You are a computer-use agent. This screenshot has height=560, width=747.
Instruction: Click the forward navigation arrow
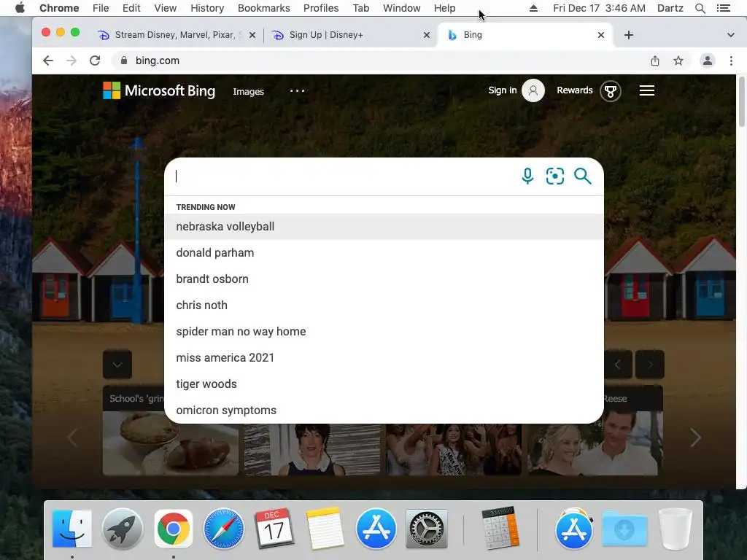(x=71, y=61)
